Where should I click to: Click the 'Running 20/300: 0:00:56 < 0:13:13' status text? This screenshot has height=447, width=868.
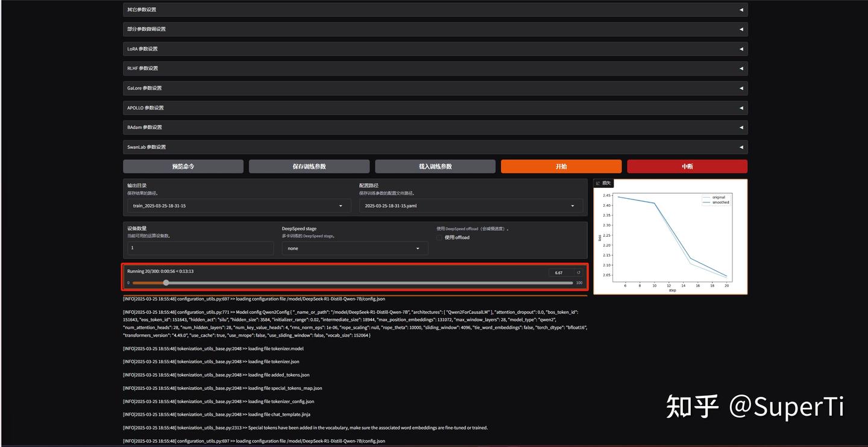160,271
